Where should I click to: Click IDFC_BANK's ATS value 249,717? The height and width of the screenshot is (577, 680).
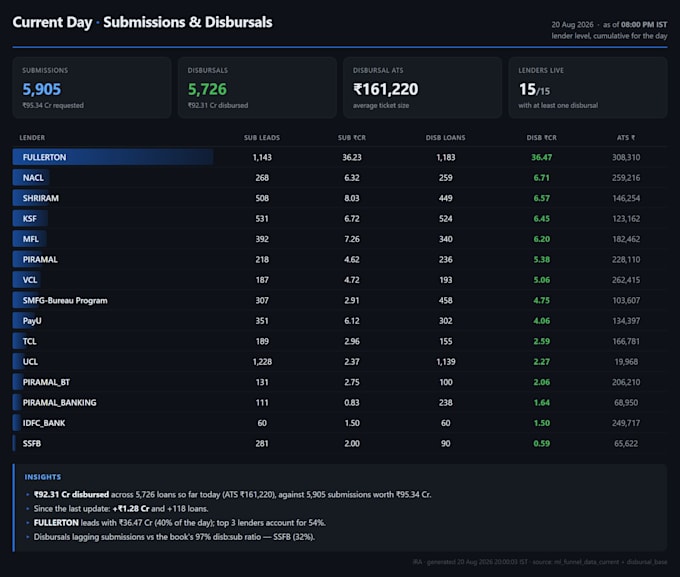pyautogui.click(x=626, y=423)
